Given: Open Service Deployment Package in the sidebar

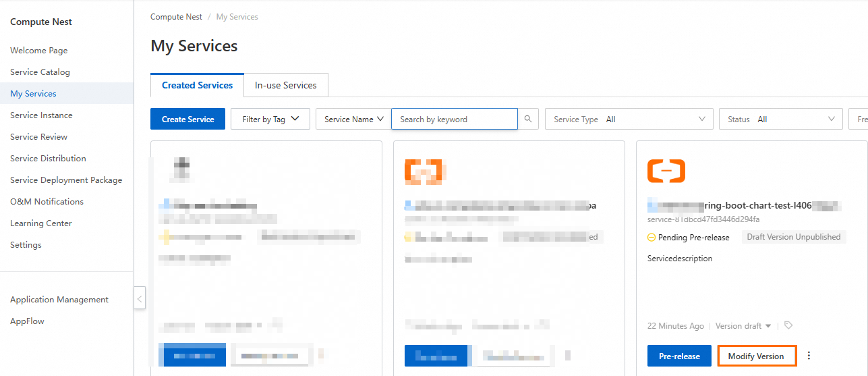Looking at the screenshot, I should (66, 180).
